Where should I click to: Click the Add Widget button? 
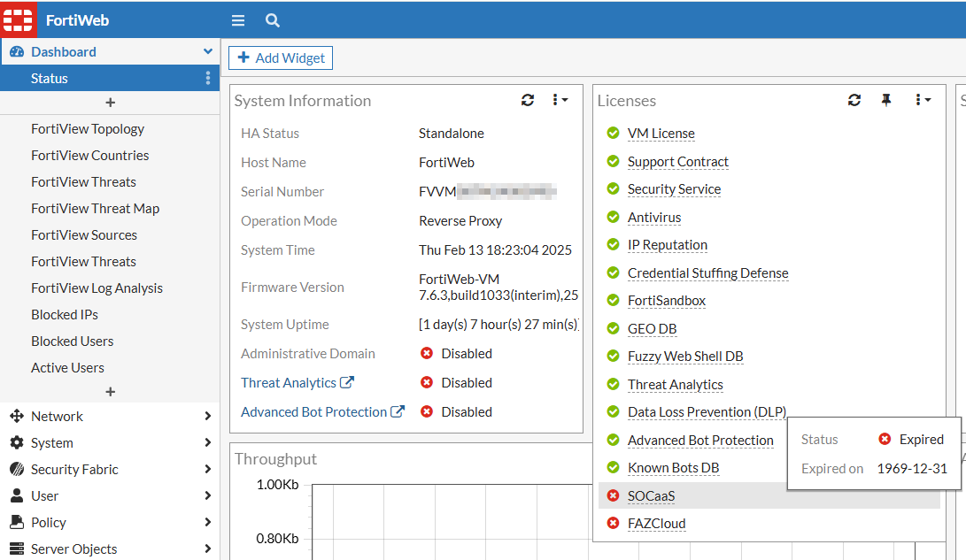[281, 58]
